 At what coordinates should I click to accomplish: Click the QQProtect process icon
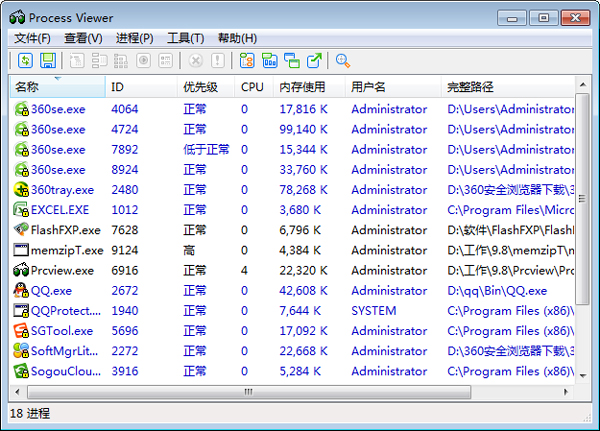(x=21, y=310)
